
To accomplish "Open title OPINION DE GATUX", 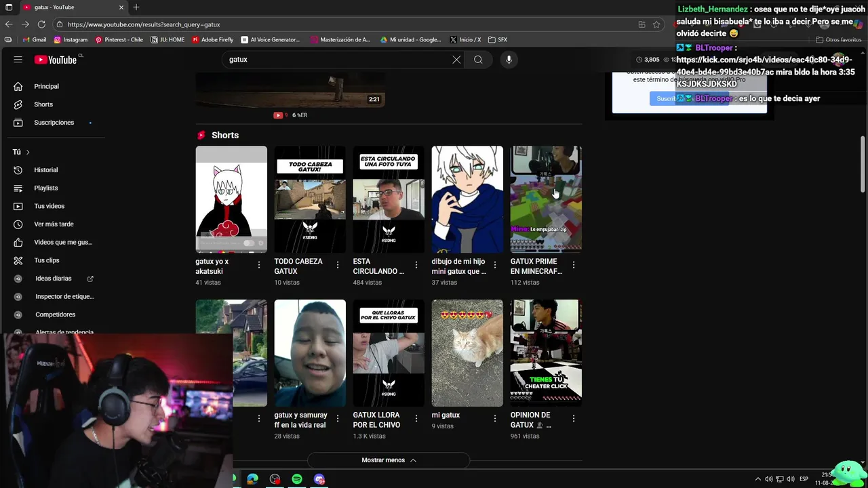I will tap(532, 420).
